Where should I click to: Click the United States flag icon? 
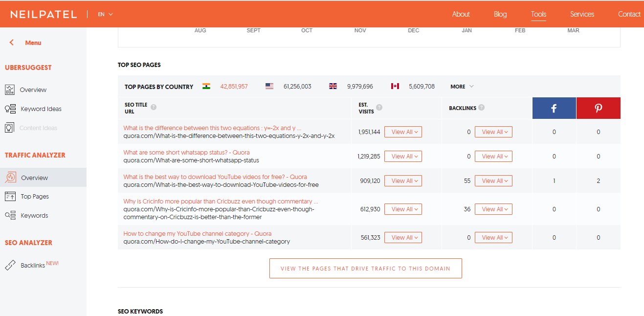[269, 86]
